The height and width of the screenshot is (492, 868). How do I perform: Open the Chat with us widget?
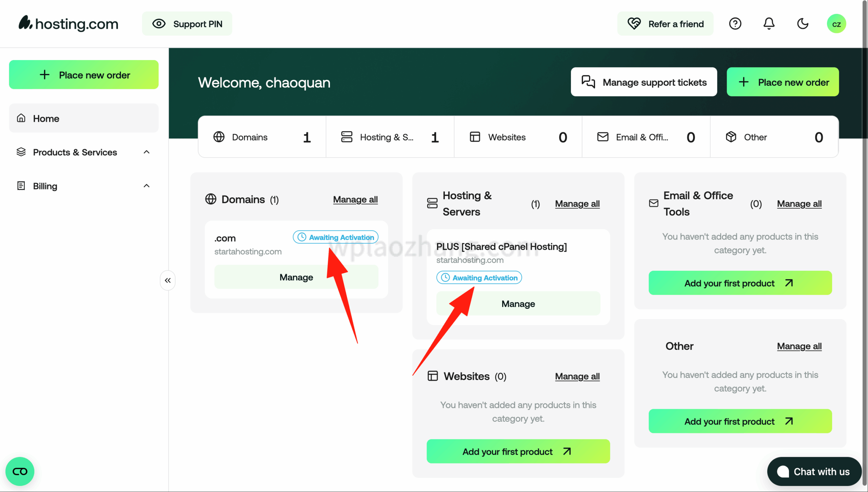pos(814,471)
